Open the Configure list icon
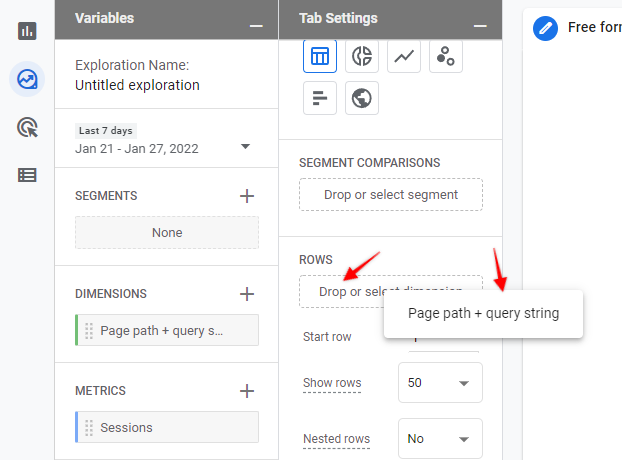Viewport: 622px width, 460px height. (x=27, y=175)
